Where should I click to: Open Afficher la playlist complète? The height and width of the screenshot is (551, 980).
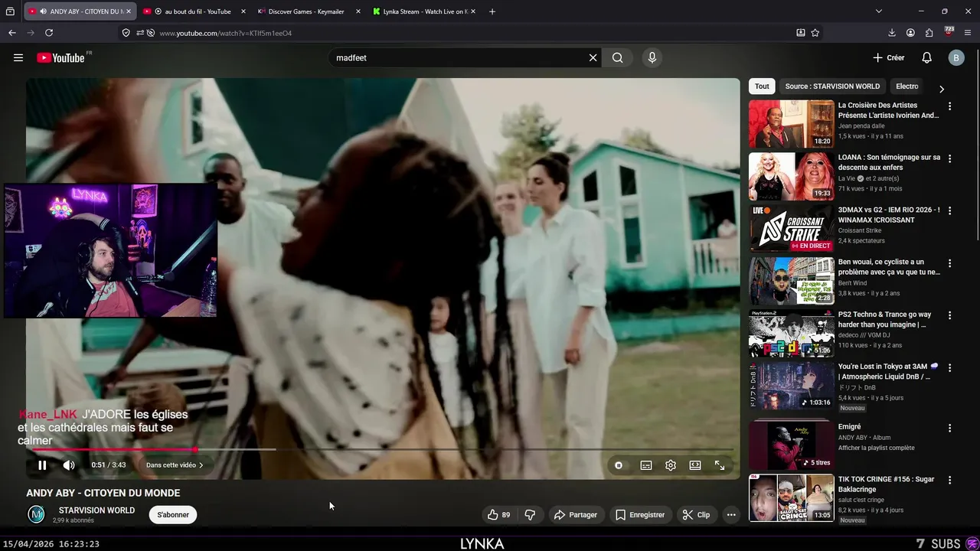pos(876,448)
